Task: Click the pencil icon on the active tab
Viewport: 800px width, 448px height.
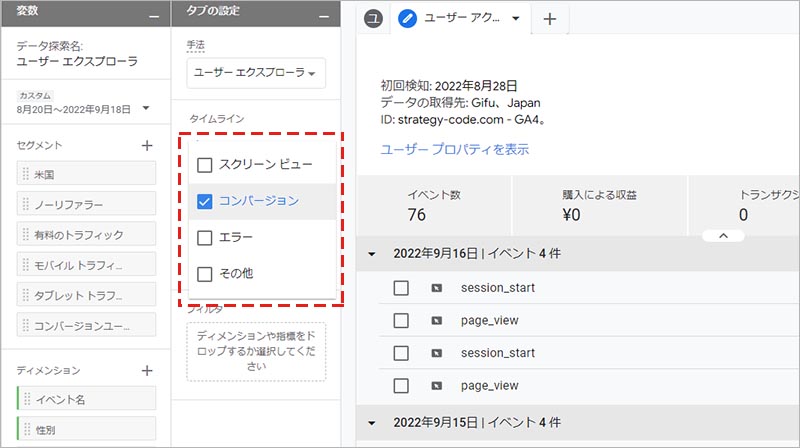Action: point(407,18)
